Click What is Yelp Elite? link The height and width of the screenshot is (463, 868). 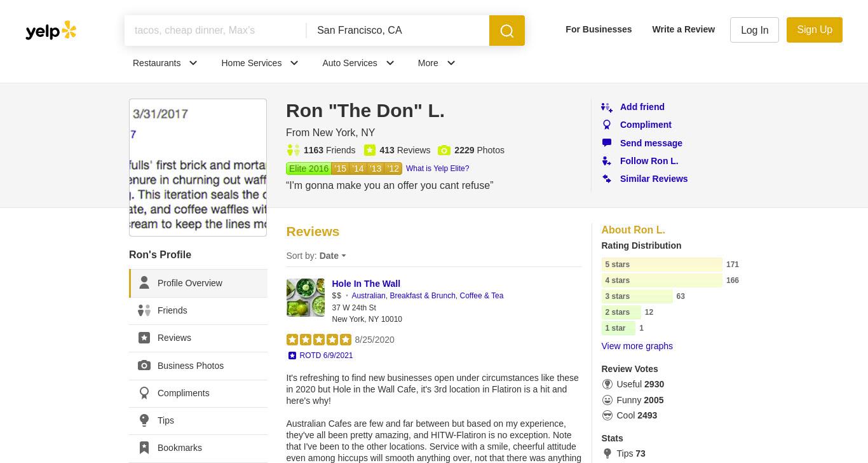click(437, 169)
